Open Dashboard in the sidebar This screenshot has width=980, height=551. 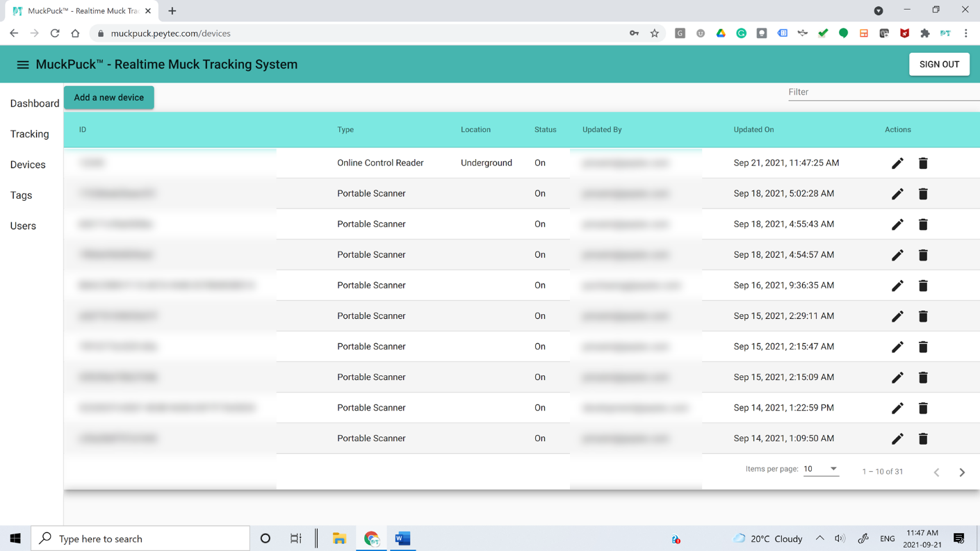(35, 104)
